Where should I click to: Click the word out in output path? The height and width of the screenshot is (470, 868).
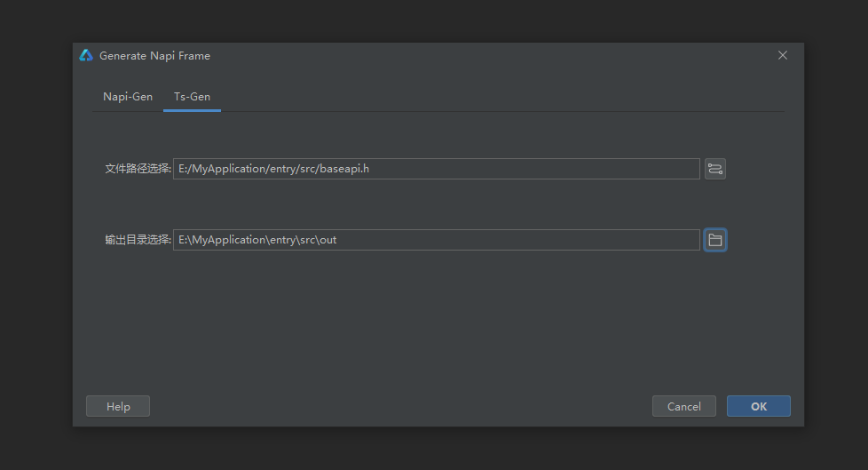[x=327, y=240]
